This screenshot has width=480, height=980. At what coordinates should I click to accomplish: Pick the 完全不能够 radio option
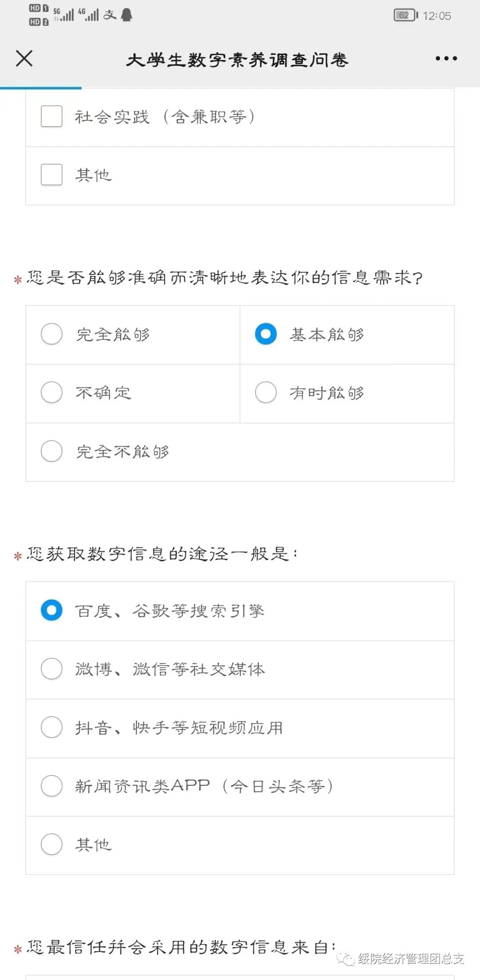click(52, 451)
